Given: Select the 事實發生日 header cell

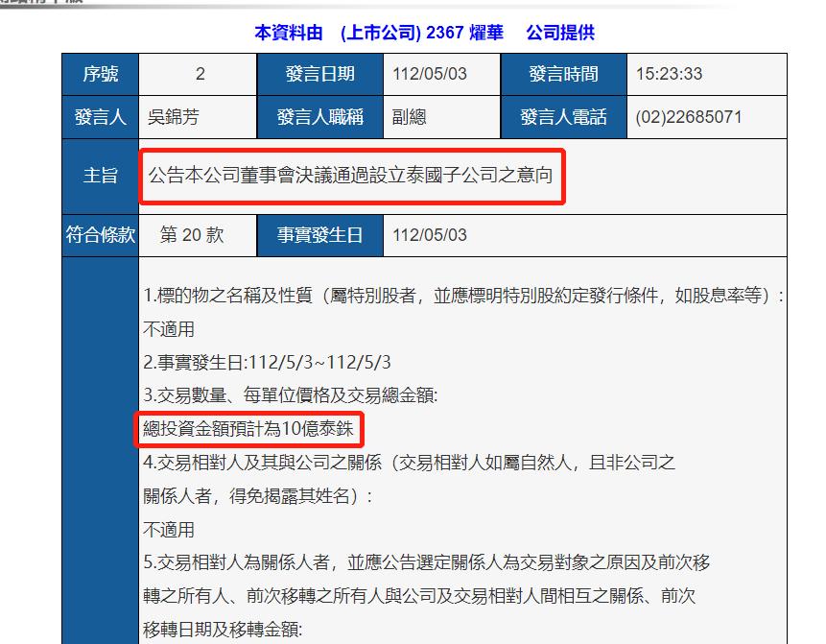Looking at the screenshot, I should (x=320, y=234).
